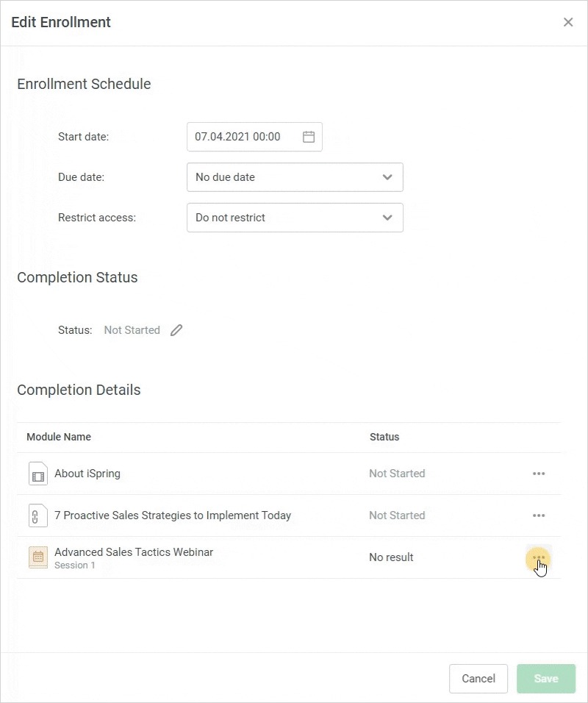This screenshot has width=588, height=703.
Task: Select 7 Proactive Sales Strategies module name
Action: (x=173, y=515)
